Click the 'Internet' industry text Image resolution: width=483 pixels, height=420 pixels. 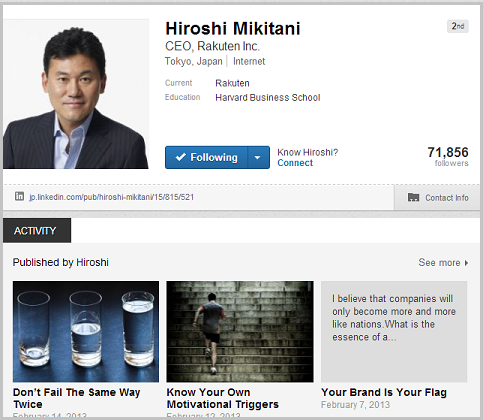coord(249,61)
